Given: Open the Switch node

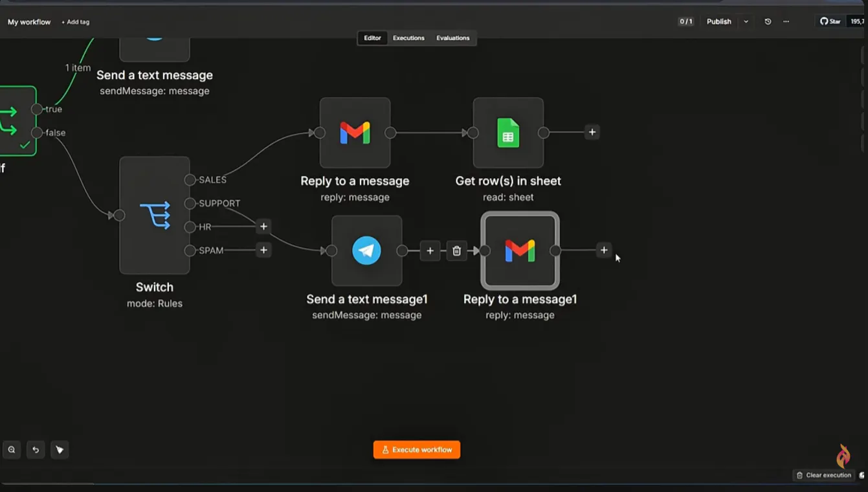Looking at the screenshot, I should click(155, 215).
